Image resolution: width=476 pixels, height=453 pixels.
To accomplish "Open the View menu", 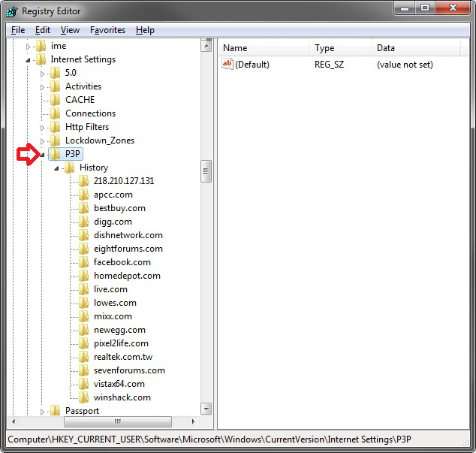I will click(x=70, y=30).
